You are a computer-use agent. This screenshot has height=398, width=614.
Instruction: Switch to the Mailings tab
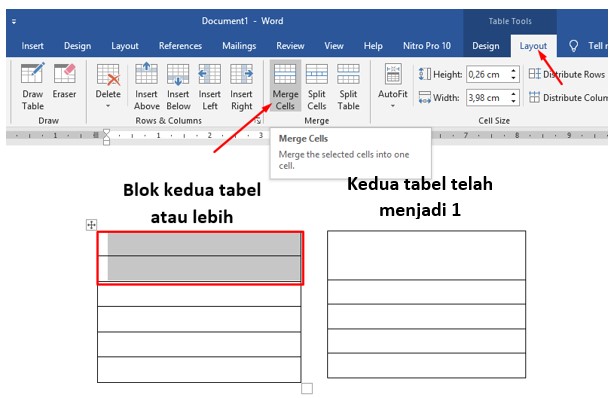[239, 46]
